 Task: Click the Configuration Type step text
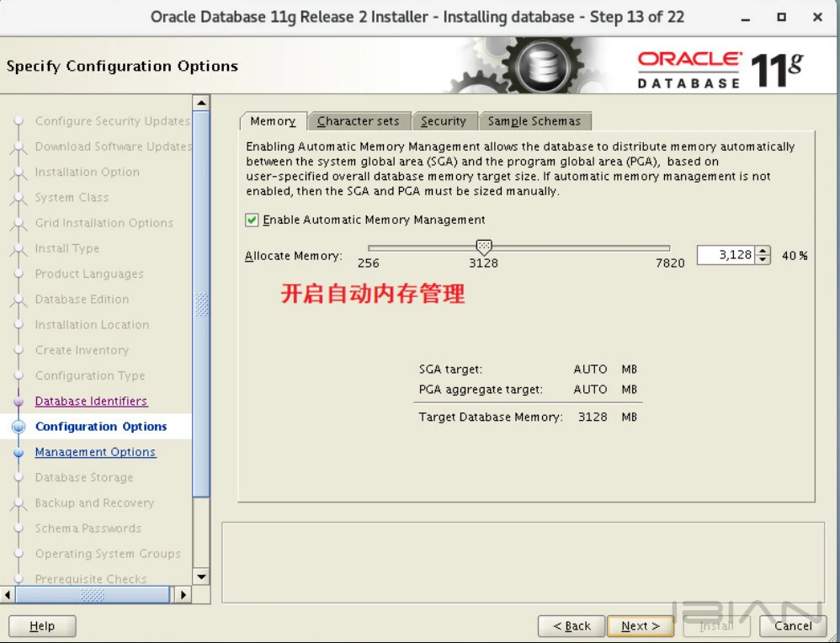click(90, 375)
